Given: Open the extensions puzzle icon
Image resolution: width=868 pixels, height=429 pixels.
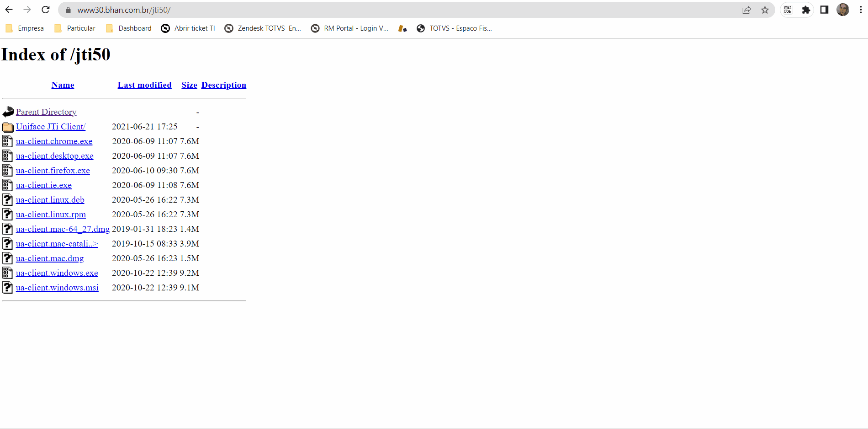Looking at the screenshot, I should point(806,10).
